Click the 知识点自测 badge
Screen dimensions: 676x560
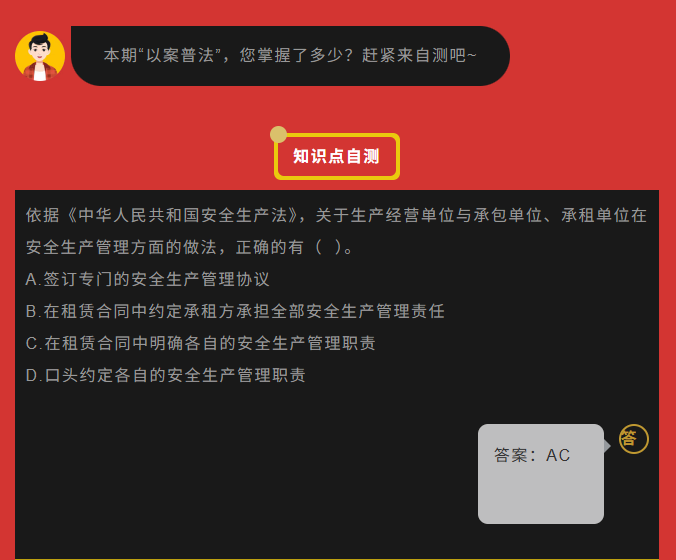coord(337,156)
